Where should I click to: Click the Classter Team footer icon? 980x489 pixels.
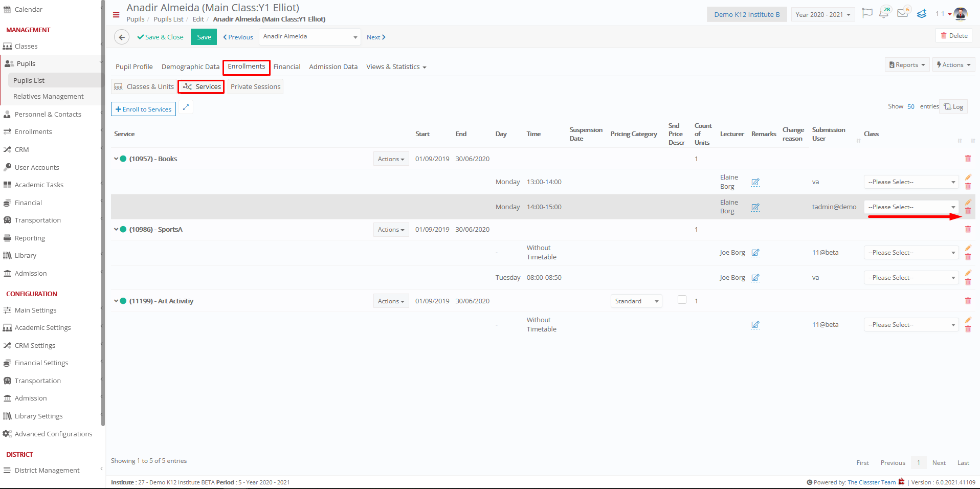click(x=901, y=482)
